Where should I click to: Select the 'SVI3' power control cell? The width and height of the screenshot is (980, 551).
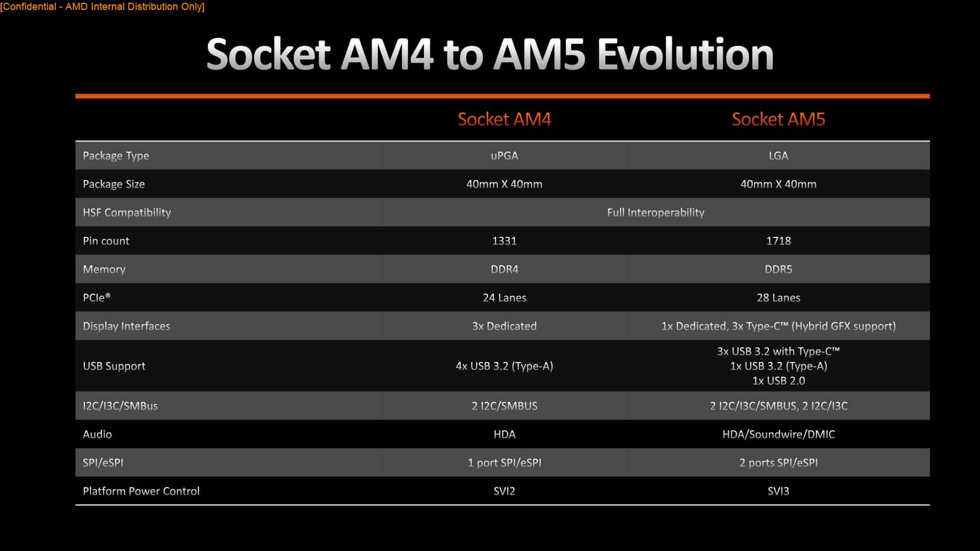[x=778, y=491]
